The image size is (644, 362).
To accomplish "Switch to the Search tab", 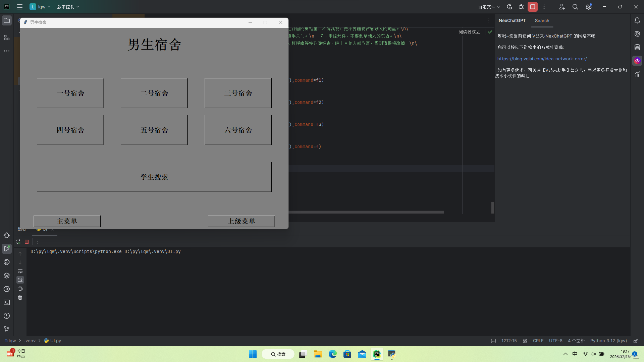I will pos(542,20).
